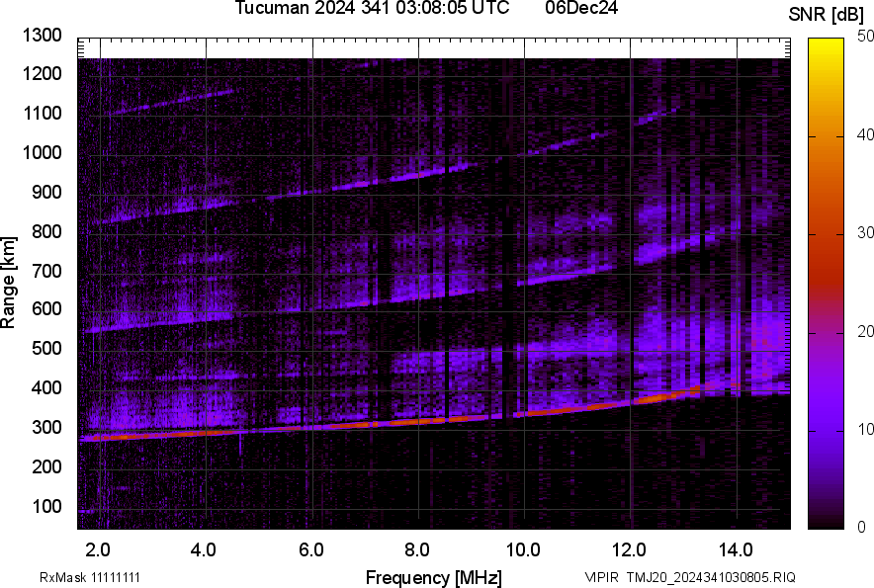This screenshot has width=874, height=588.
Task: Click the range tick label '1000'
Action: tap(42, 152)
